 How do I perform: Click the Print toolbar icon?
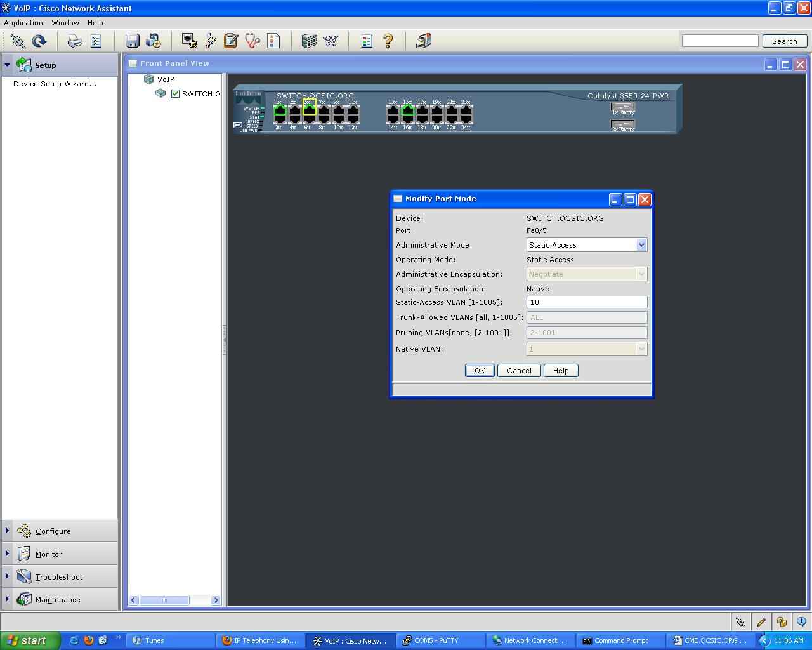tap(75, 41)
